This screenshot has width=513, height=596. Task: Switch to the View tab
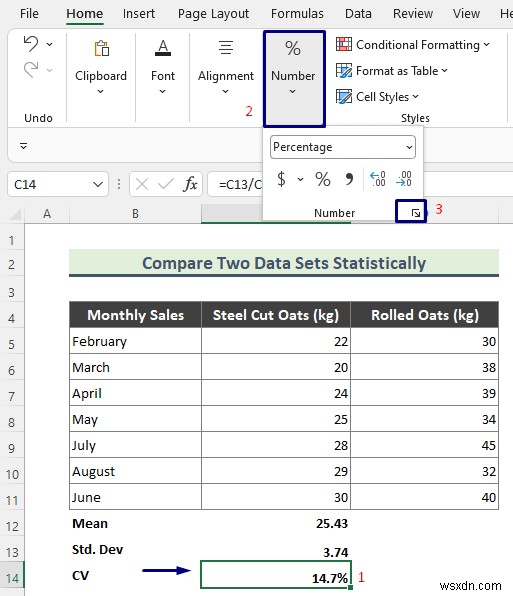pyautogui.click(x=466, y=14)
